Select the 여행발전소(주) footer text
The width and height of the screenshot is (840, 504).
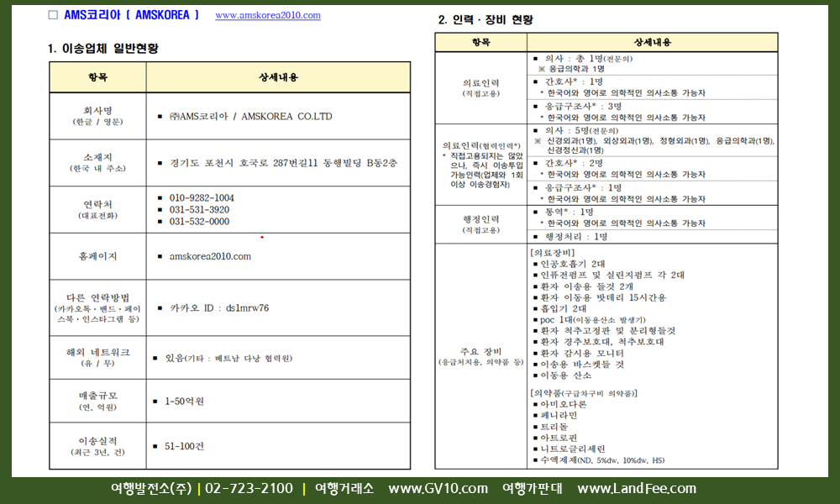[151, 489]
